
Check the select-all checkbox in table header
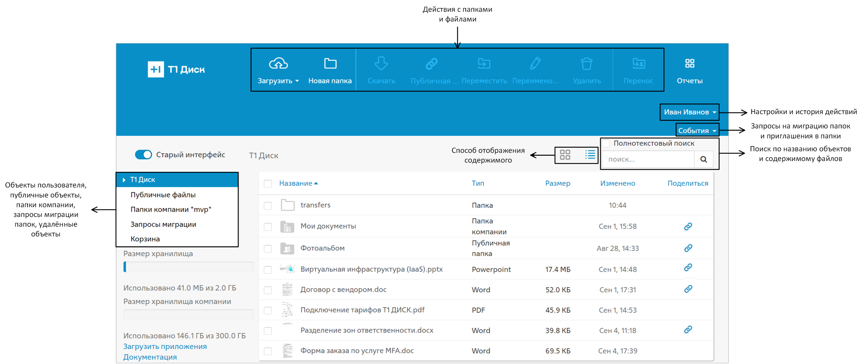tap(268, 184)
